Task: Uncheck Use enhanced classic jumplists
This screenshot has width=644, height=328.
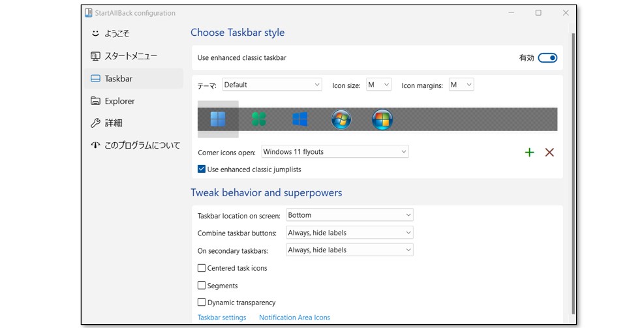Action: click(x=201, y=169)
